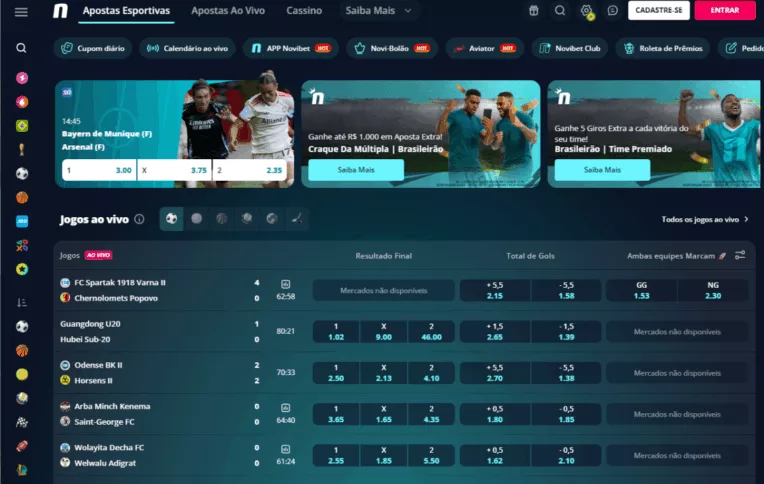
Task: Click the info icon beside Jogos ao vivo
Action: pyautogui.click(x=139, y=219)
